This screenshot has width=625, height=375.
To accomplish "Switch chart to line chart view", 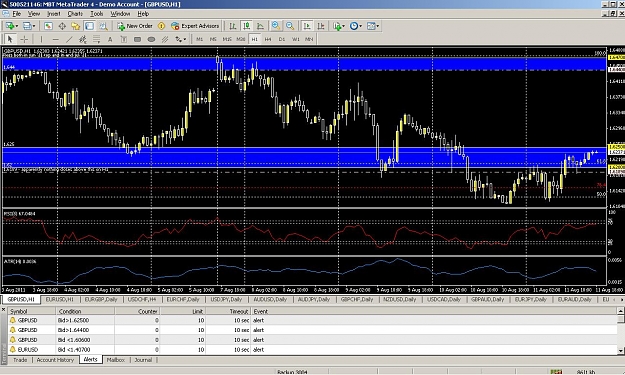I will (x=261, y=26).
